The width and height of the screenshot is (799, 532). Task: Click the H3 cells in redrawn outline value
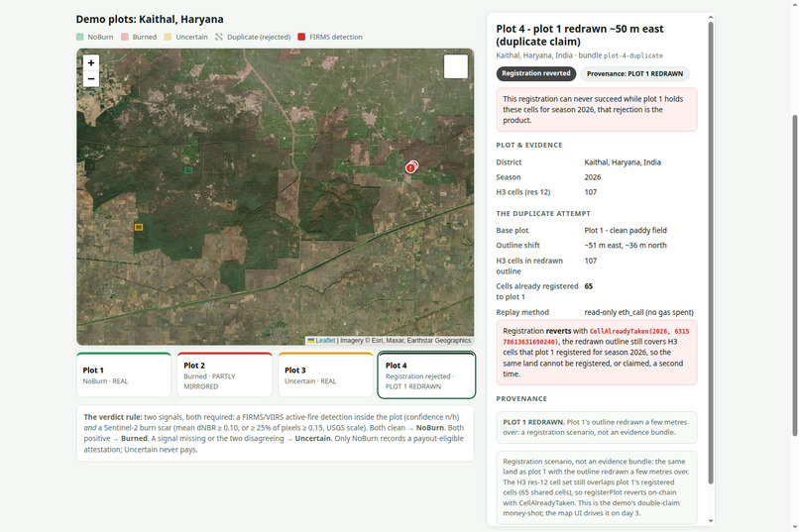click(x=591, y=261)
